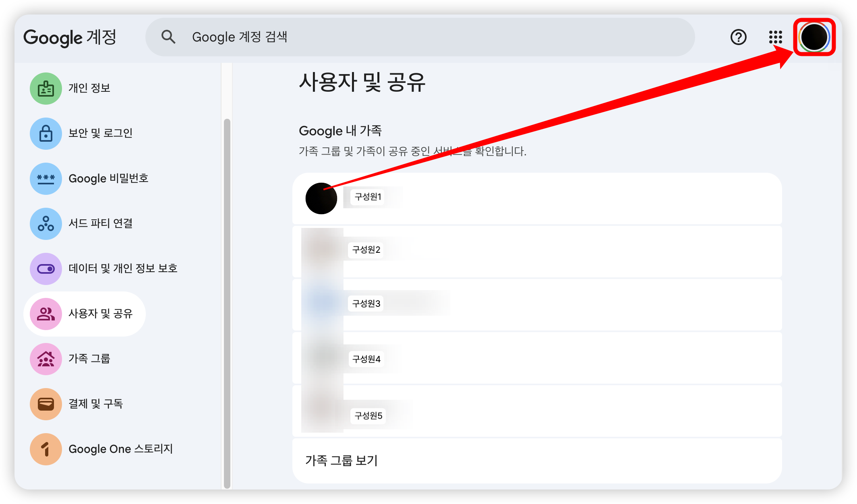Click the Google One 스토리지 icon
This screenshot has height=504, width=857.
point(46,449)
